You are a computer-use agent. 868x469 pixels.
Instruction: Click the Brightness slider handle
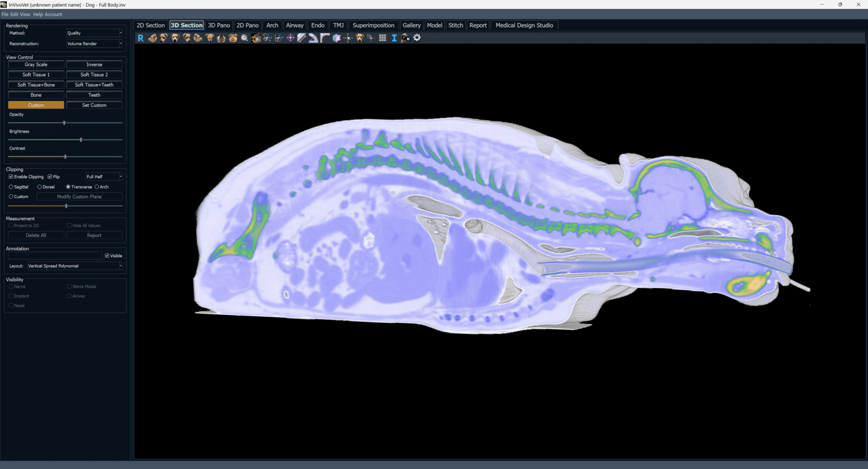(x=81, y=140)
